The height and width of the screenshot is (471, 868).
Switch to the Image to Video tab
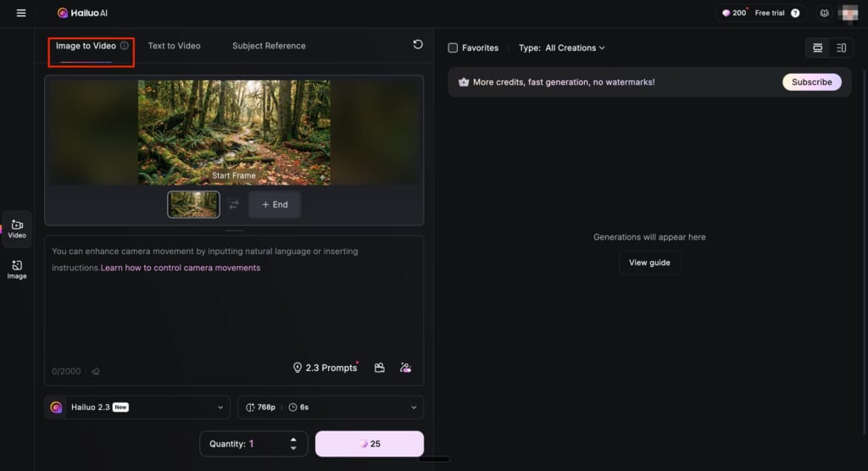[x=86, y=46]
